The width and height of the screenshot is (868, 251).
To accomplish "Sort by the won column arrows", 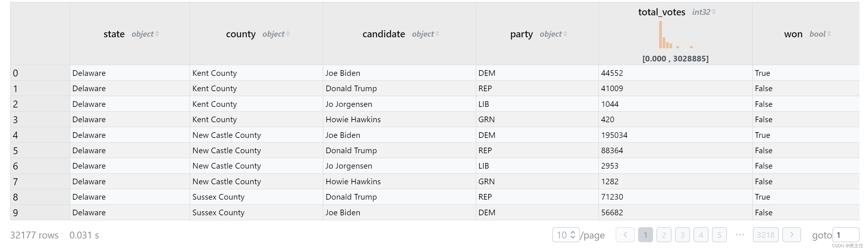I will (x=829, y=34).
